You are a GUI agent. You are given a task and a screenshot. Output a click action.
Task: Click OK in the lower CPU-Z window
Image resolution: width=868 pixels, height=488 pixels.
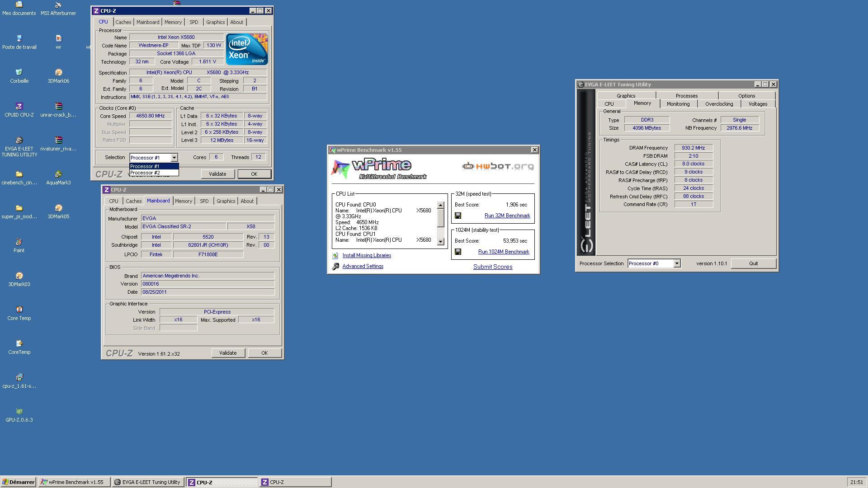264,353
